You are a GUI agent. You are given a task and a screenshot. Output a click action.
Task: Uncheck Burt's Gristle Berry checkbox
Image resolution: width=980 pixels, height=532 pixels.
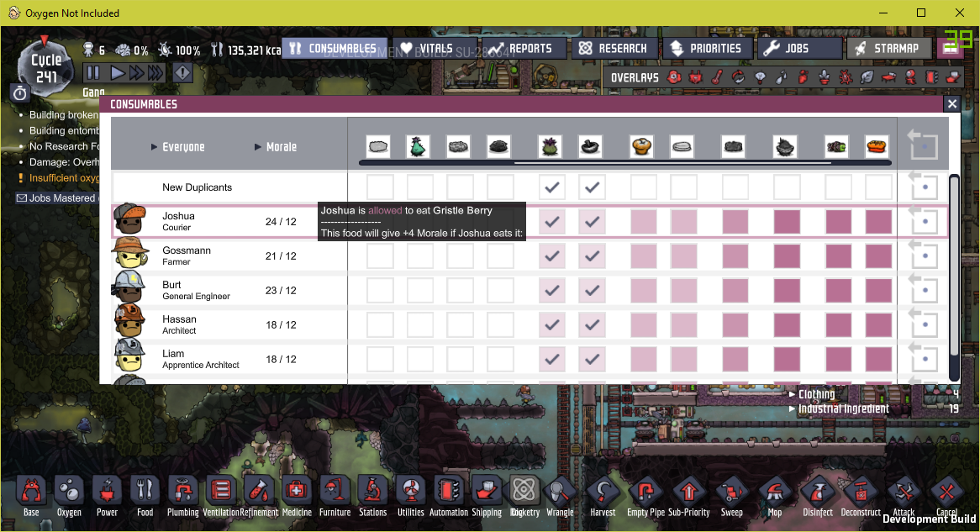tap(552, 290)
